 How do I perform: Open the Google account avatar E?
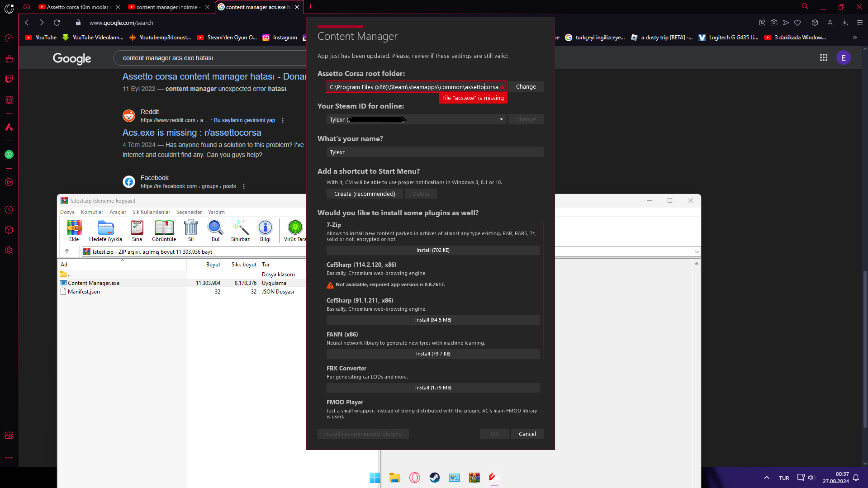pos(844,57)
